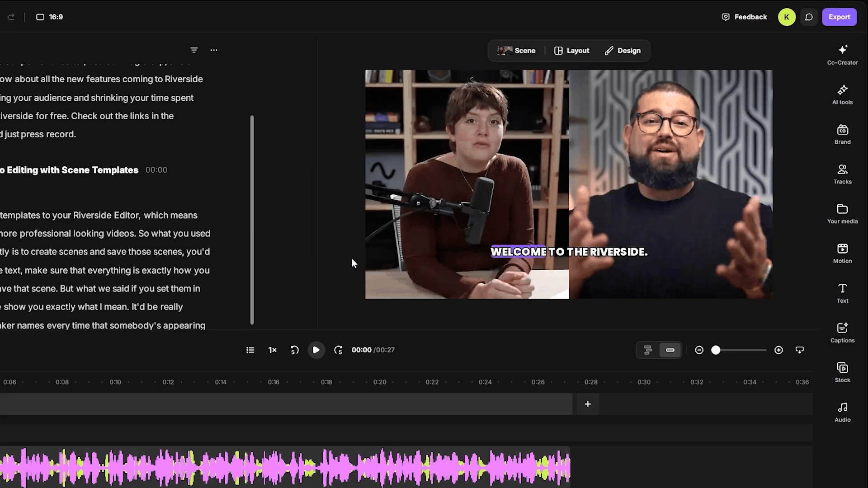Click the 0:12 timeline ruler mark

click(x=168, y=382)
